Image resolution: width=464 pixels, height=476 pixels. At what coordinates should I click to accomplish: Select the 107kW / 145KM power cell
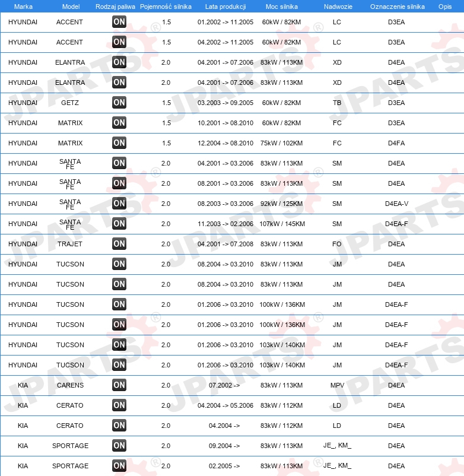point(282,224)
